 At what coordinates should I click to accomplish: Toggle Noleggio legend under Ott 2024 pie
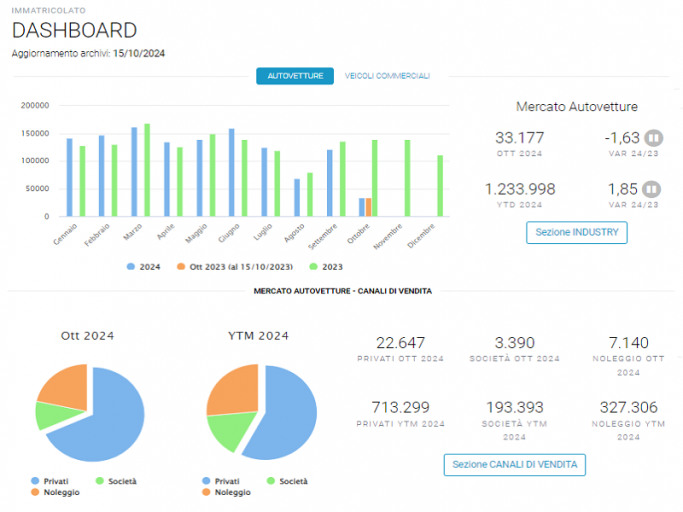[55, 492]
